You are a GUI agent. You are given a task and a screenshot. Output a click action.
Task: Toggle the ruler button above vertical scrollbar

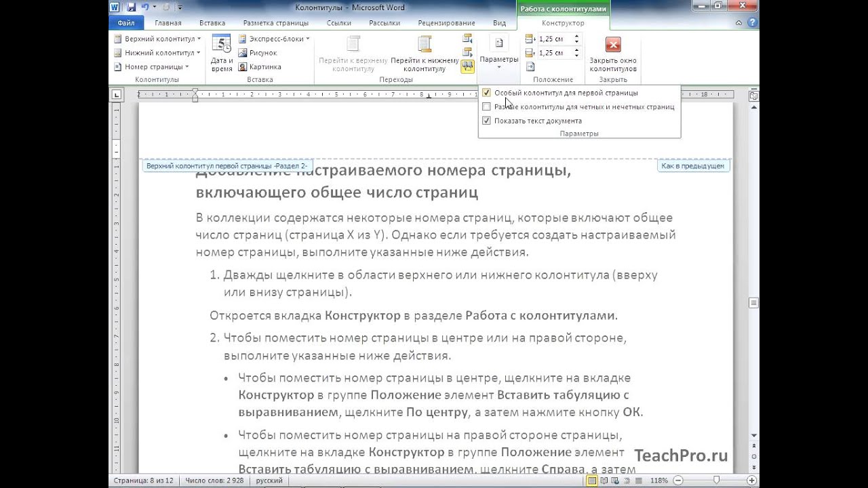[753, 96]
